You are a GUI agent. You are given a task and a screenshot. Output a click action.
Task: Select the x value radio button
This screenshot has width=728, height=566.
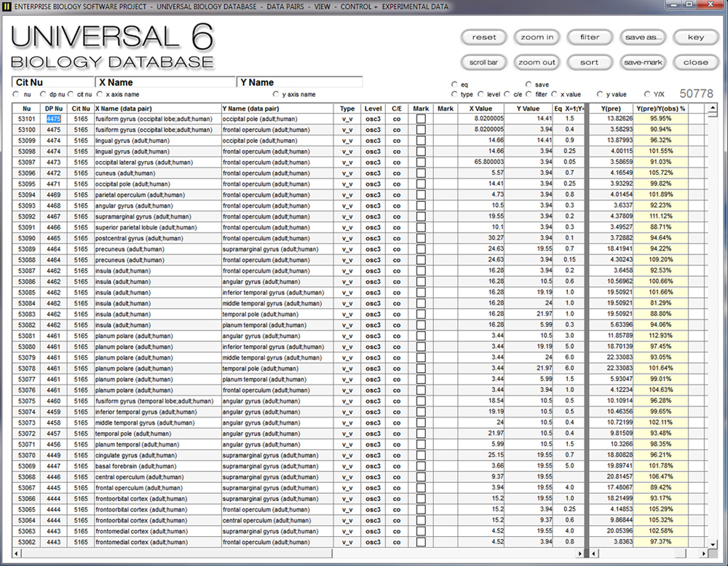pyautogui.click(x=554, y=95)
